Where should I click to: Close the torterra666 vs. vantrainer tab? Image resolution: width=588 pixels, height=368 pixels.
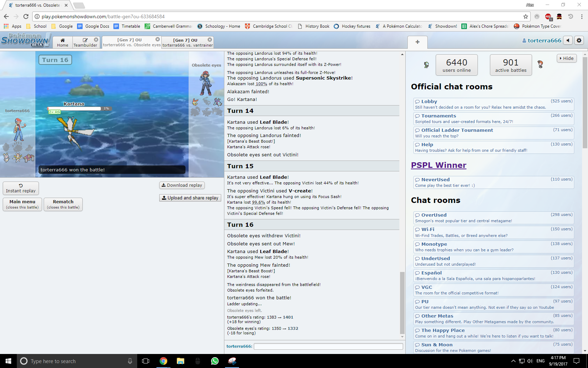click(x=210, y=40)
